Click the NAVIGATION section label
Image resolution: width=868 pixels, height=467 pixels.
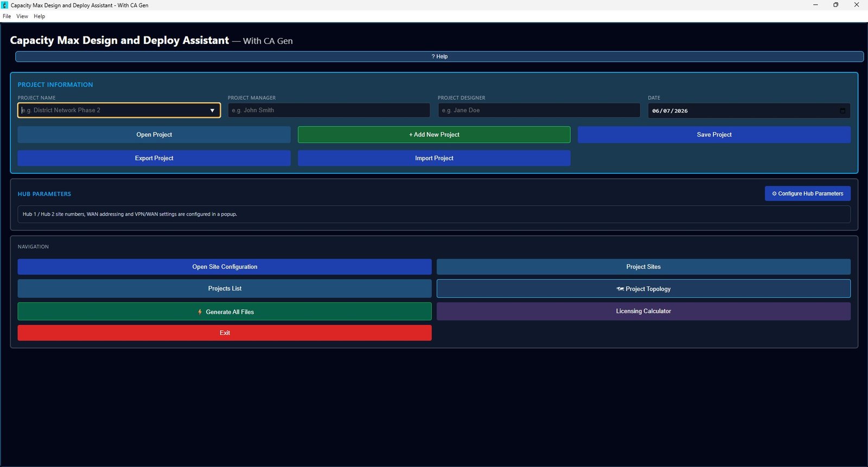(33, 247)
